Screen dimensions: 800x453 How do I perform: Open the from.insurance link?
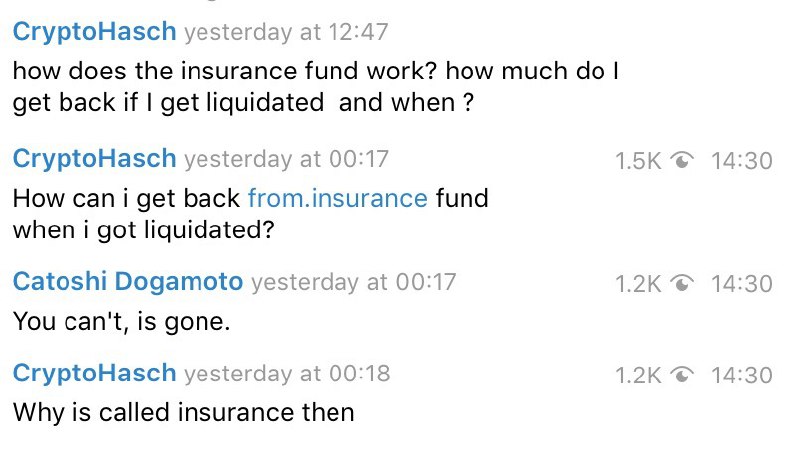(337, 198)
